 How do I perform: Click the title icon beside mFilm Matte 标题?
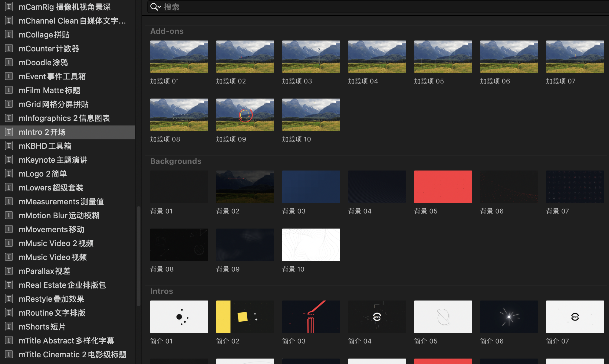(x=9, y=90)
